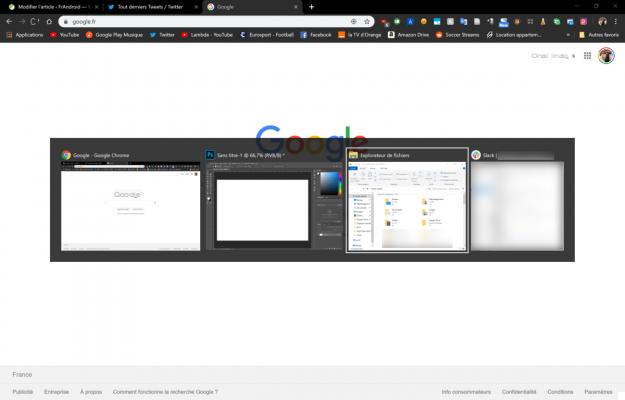
Task: Open the Google Play Musique bookmark
Action: point(114,35)
